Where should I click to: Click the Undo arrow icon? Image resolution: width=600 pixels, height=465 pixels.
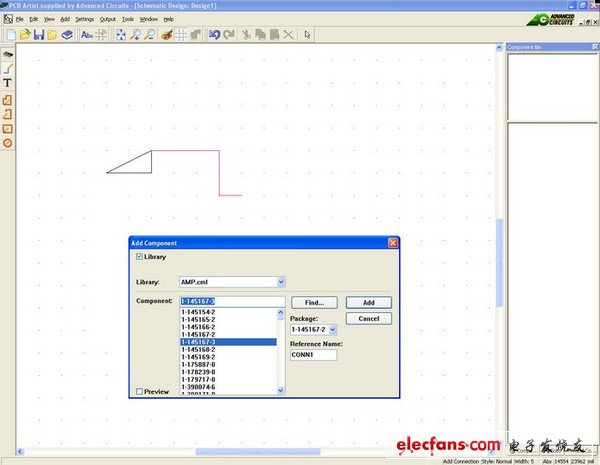[x=213, y=35]
